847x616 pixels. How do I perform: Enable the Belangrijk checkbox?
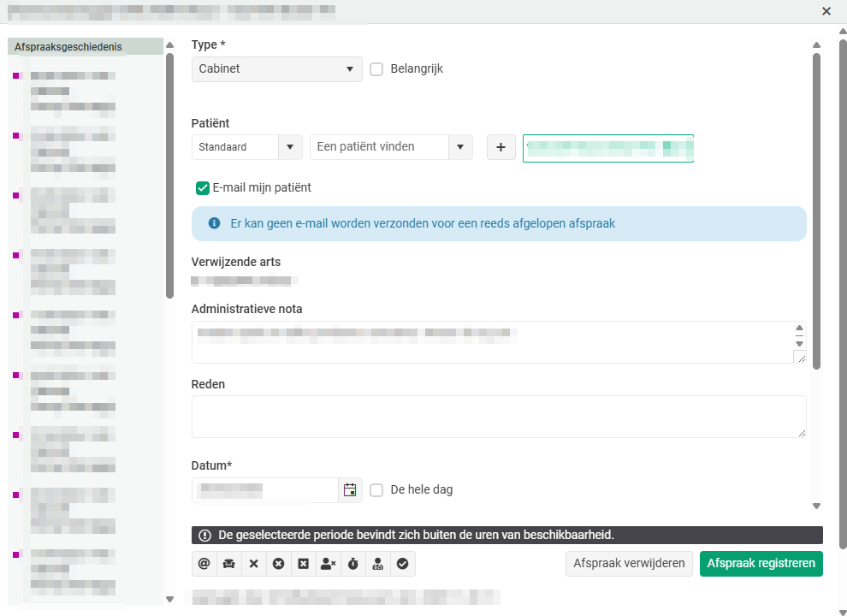pos(376,69)
